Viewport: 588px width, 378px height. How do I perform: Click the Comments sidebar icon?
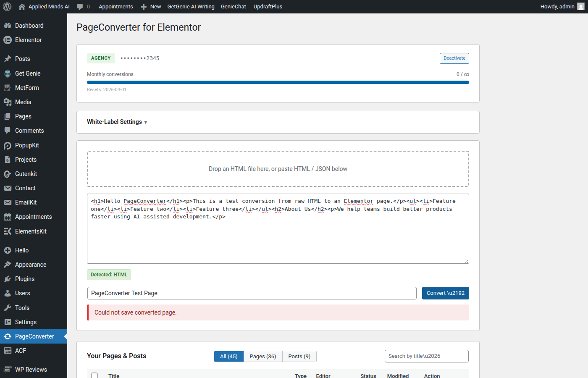click(8, 131)
